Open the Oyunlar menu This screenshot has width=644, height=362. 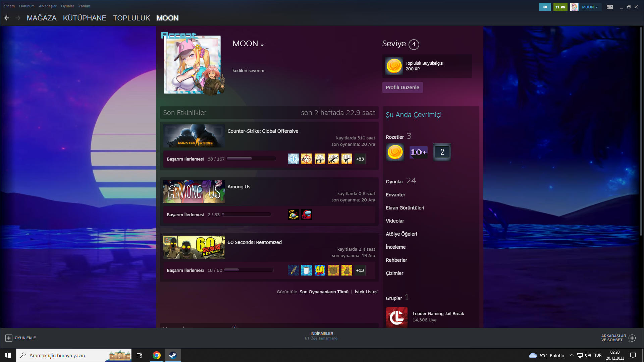[67, 6]
